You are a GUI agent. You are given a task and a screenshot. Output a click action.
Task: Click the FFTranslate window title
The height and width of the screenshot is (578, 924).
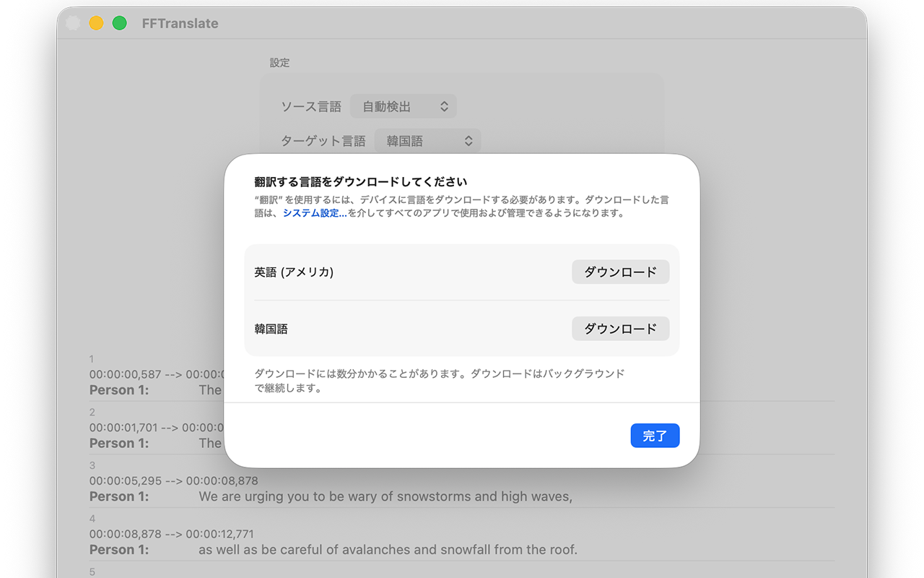(180, 23)
